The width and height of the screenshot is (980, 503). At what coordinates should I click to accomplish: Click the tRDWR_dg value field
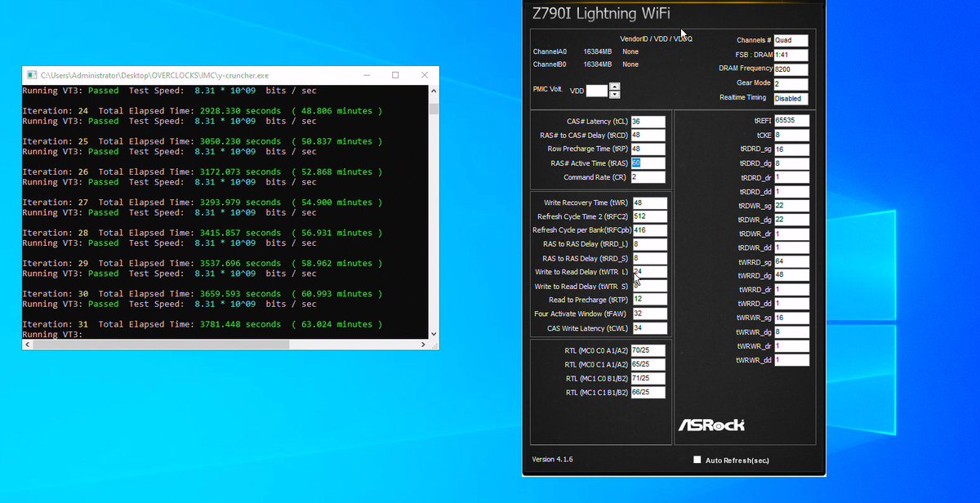[x=791, y=220]
